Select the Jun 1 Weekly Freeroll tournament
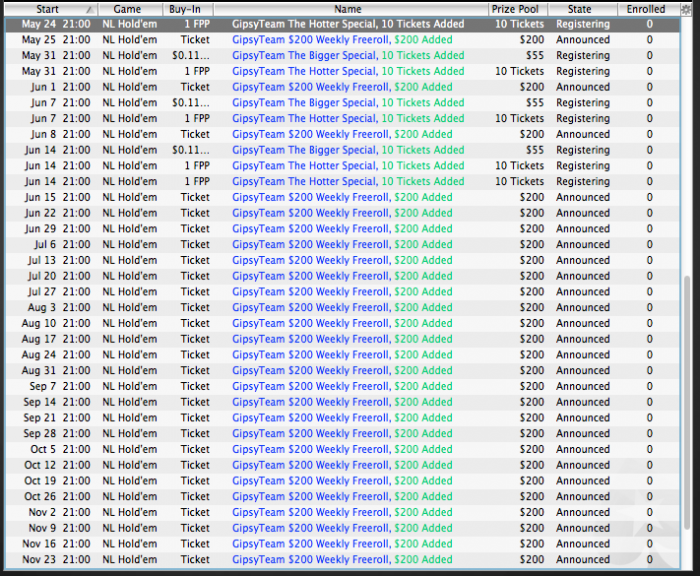Screen dimensions: 700x576 click(x=342, y=87)
